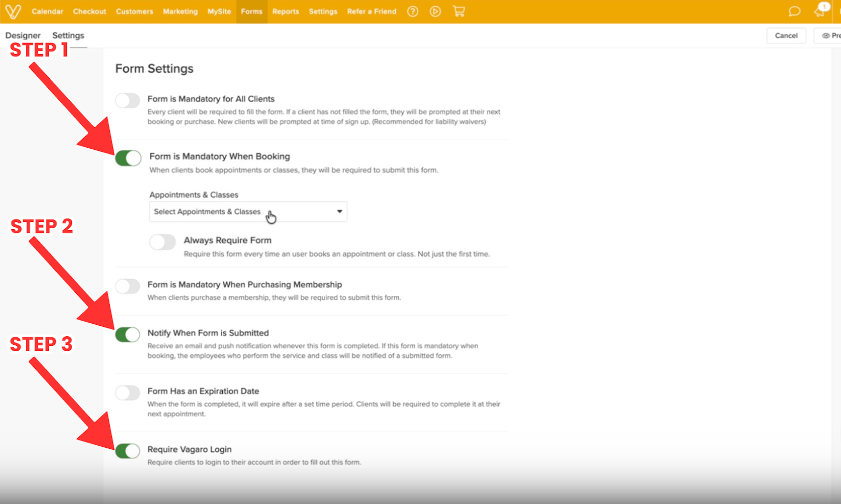Click Form is Mandatory When Purchasing Membership label
This screenshot has width=841, height=504.
pos(244,284)
